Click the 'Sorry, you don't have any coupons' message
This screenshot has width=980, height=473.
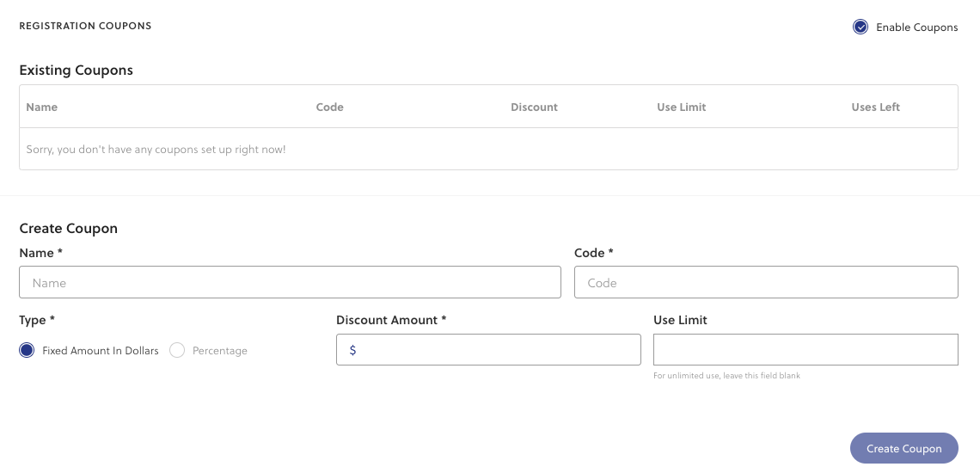[156, 150]
